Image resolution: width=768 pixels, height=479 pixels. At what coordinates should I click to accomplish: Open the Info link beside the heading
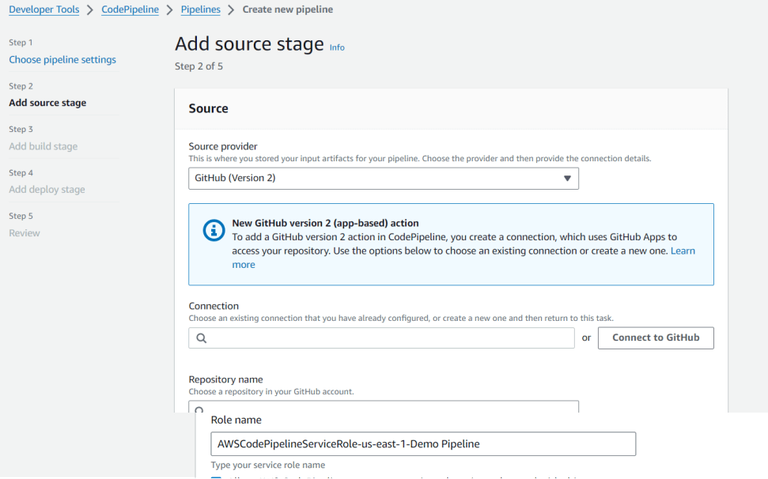(x=337, y=47)
